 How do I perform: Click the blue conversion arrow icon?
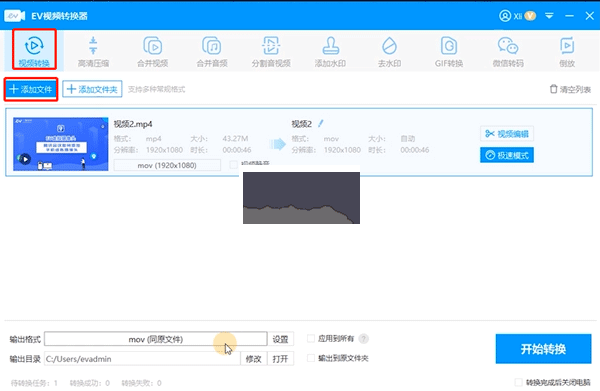(x=277, y=144)
